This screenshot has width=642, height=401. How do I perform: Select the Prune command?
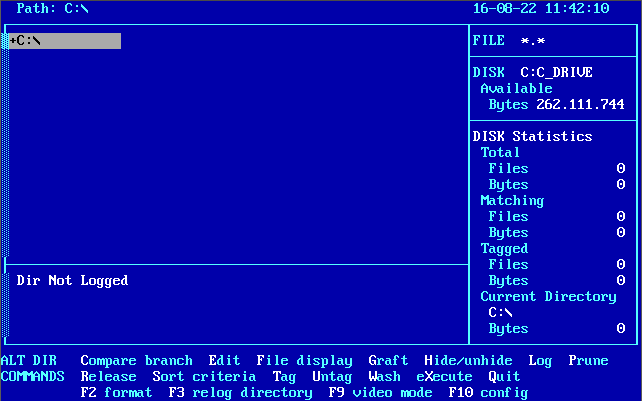click(x=588, y=361)
